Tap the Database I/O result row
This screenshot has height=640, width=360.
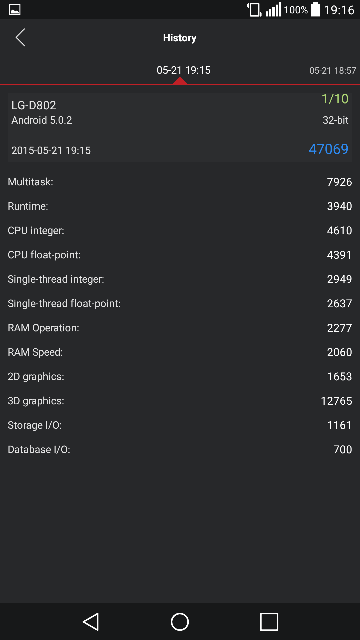click(x=180, y=449)
